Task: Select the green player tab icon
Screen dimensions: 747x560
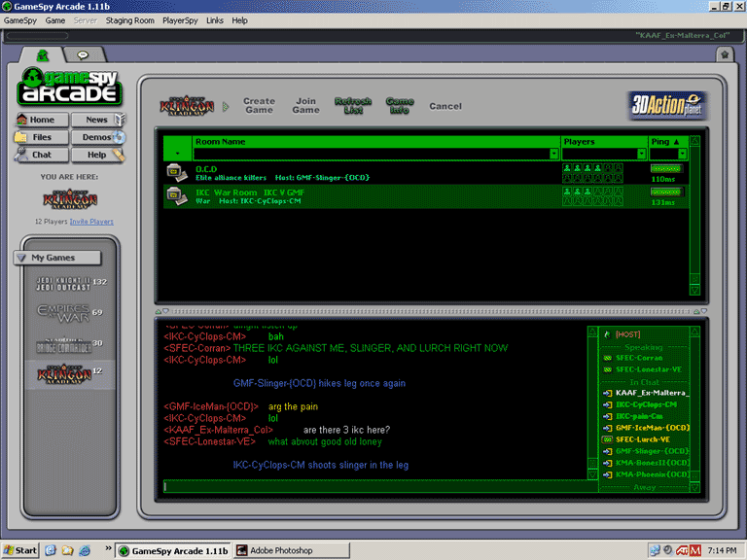Action: 43,55
